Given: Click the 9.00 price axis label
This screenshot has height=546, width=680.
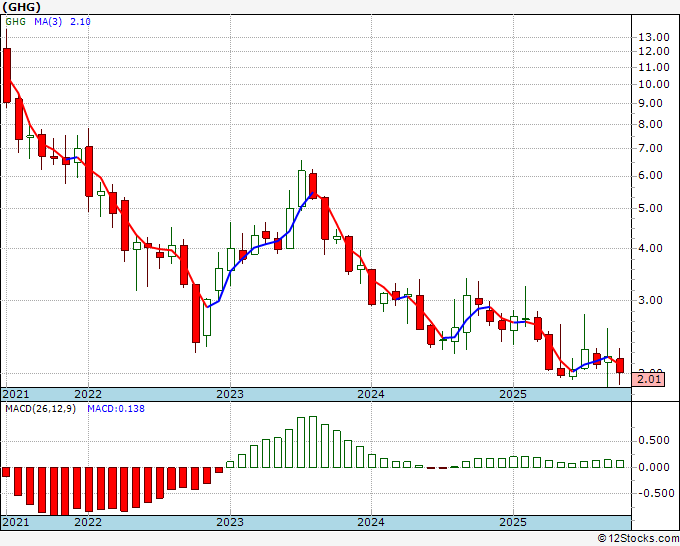Looking at the screenshot, I should pos(651,103).
